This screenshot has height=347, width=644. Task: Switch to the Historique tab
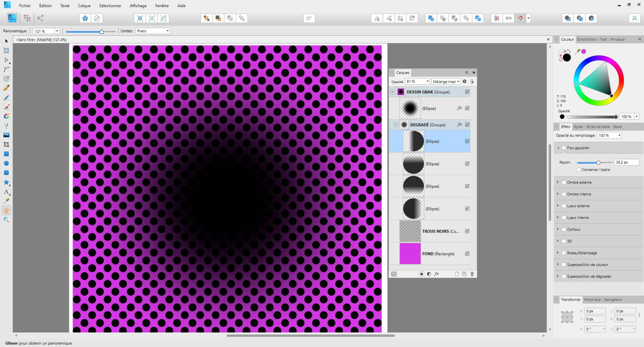[592, 300]
